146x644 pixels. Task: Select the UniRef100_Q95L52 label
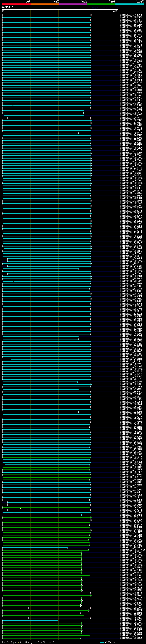[131, 382]
